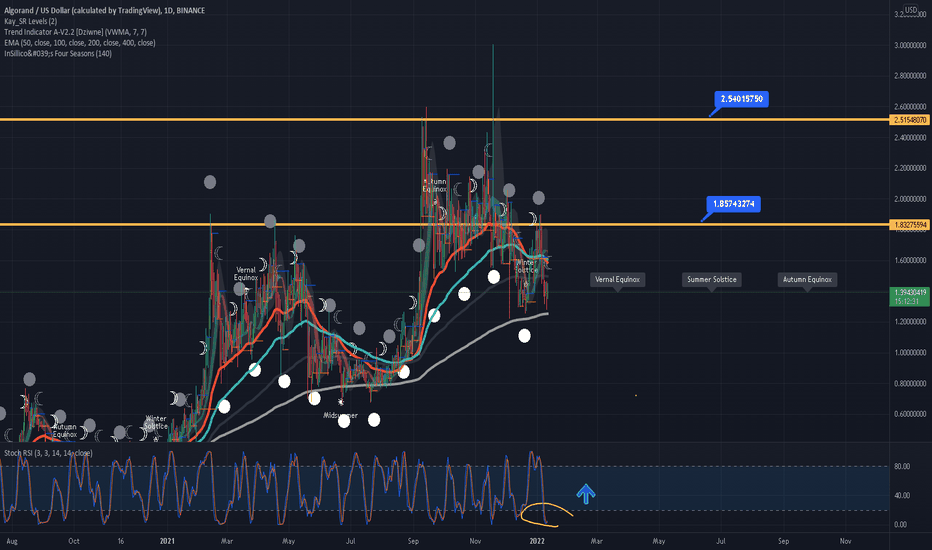Click the 0.00 Stoch RSI axis label
Image resolution: width=932 pixels, height=550 pixels.
[900, 524]
